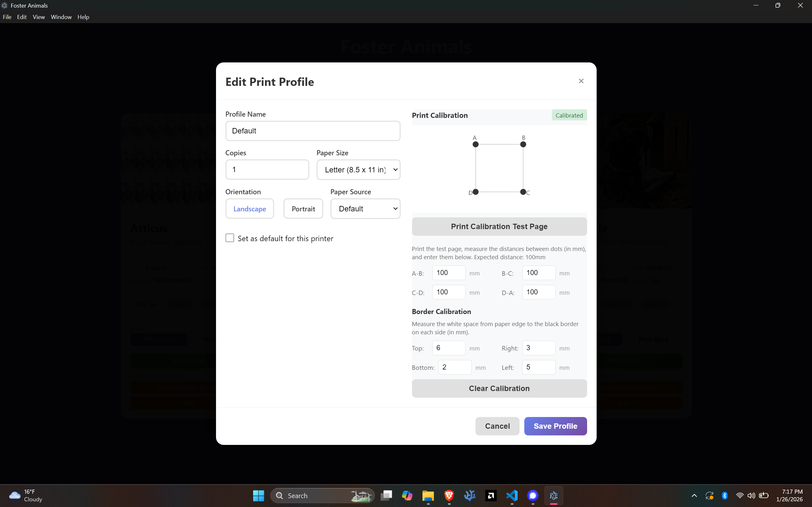
Task: Enable set as default for printer
Action: tap(230, 238)
